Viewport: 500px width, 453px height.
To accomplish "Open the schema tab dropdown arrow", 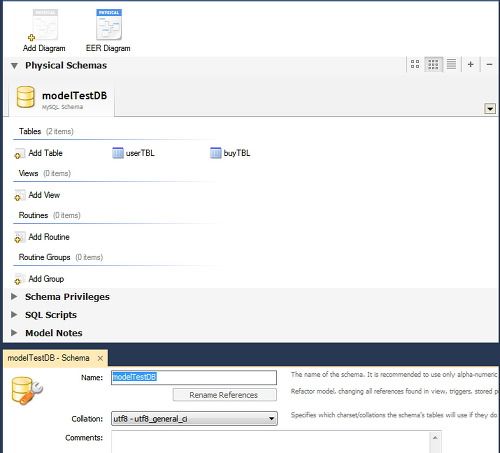I will pyautogui.click(x=490, y=109).
